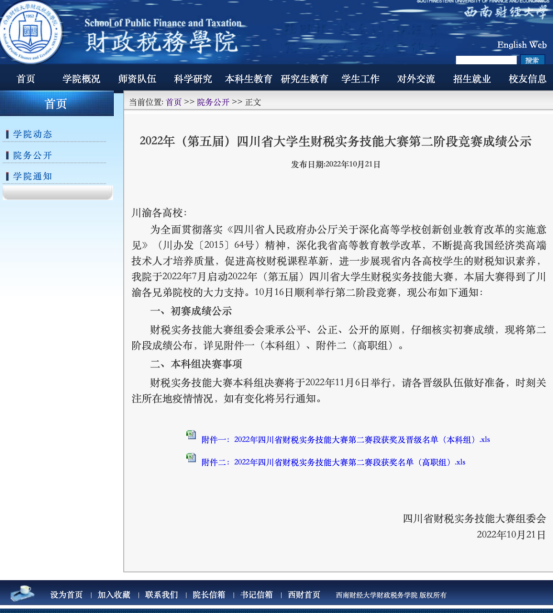Screen dimensions: 554x613
Task: Click 院长信箱 in the footer
Action: click(x=209, y=595)
